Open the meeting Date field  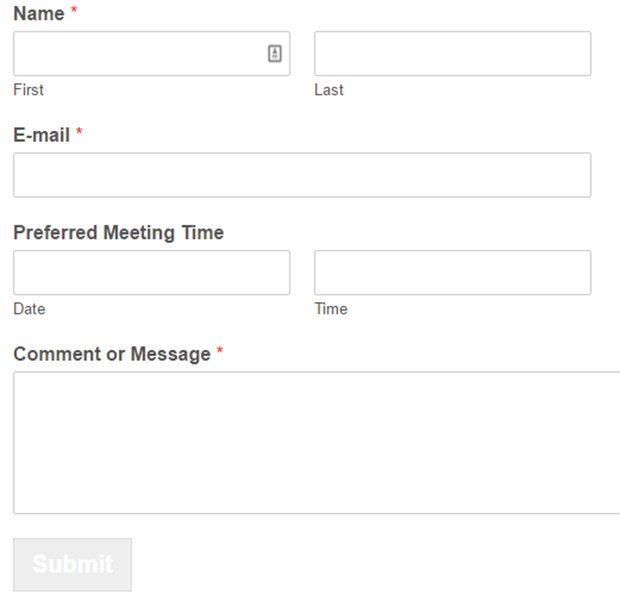[151, 272]
